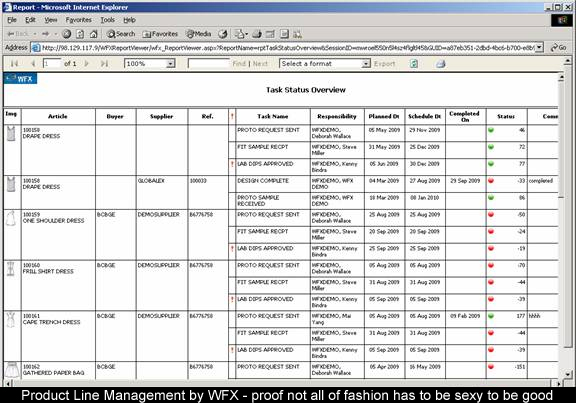The width and height of the screenshot is (576, 403).
Task: Click the Stop loading icon in toolbar
Action: click(x=66, y=34)
